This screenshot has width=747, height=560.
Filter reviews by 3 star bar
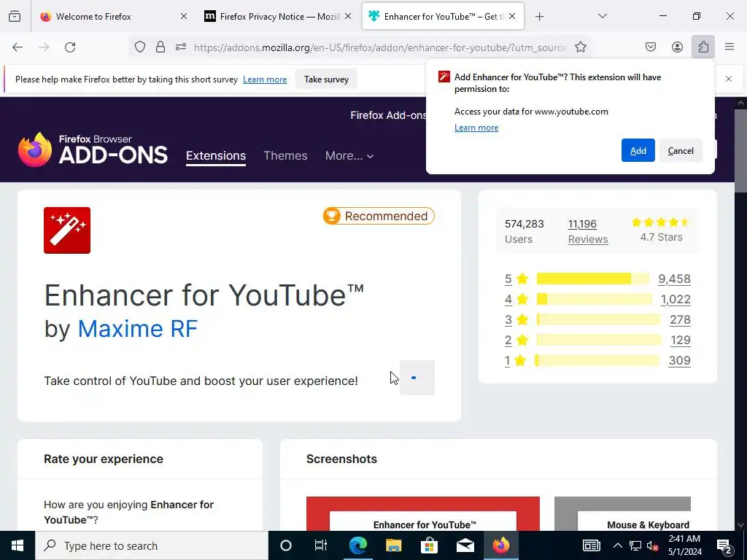tap(598, 319)
